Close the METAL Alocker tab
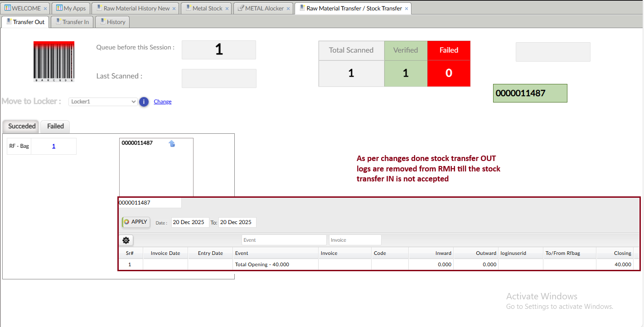 click(288, 9)
